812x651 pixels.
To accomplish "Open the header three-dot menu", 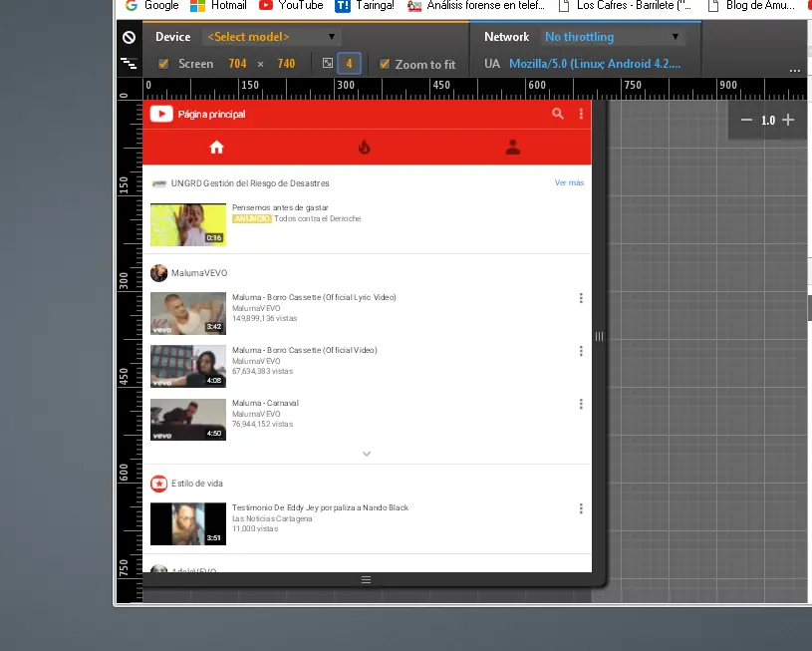I will tap(581, 114).
